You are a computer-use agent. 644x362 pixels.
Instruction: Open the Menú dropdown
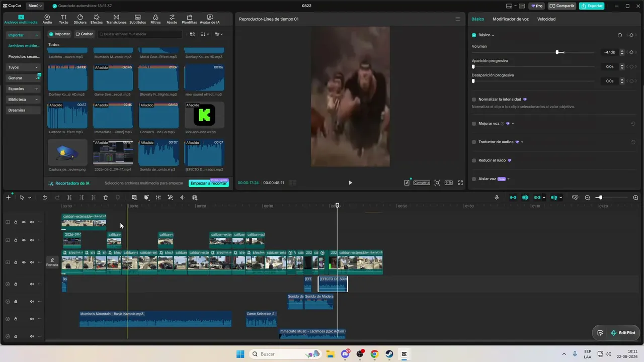point(35,6)
